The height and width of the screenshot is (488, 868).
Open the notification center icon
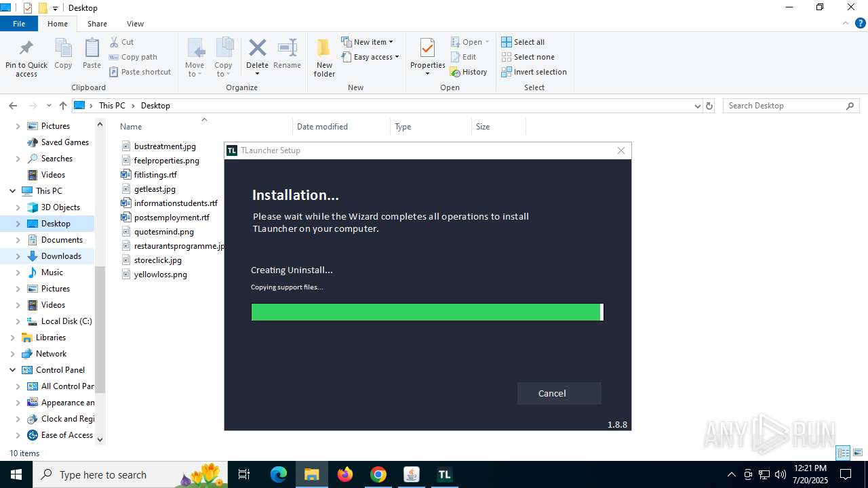[x=846, y=474]
